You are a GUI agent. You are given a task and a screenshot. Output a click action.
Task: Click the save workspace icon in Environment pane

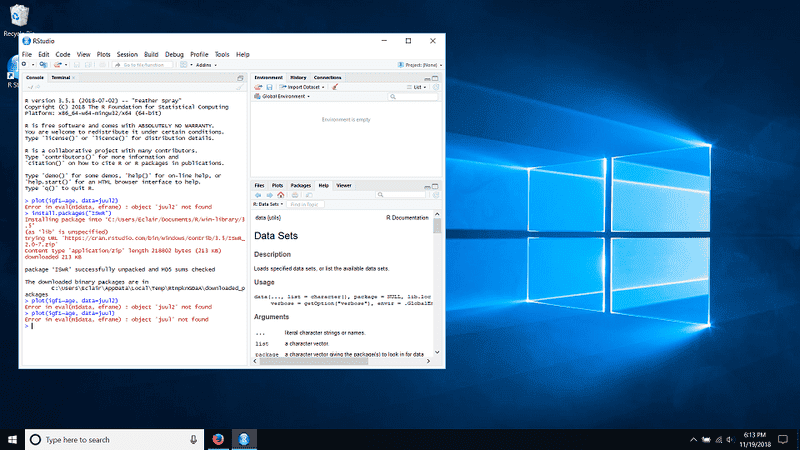click(267, 87)
